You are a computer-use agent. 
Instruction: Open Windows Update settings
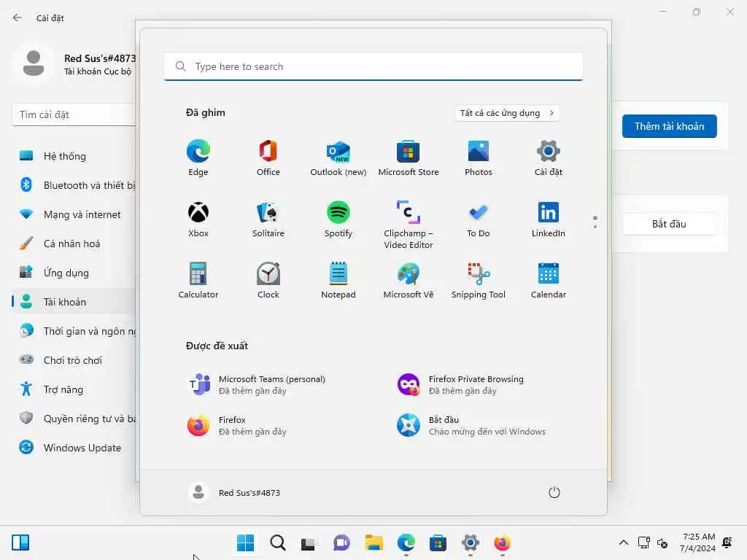pos(74,448)
